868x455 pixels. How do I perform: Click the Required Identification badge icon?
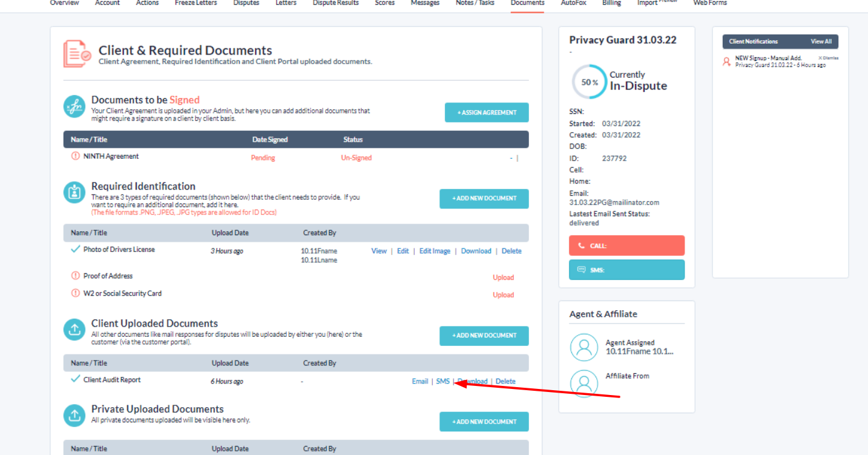point(74,192)
